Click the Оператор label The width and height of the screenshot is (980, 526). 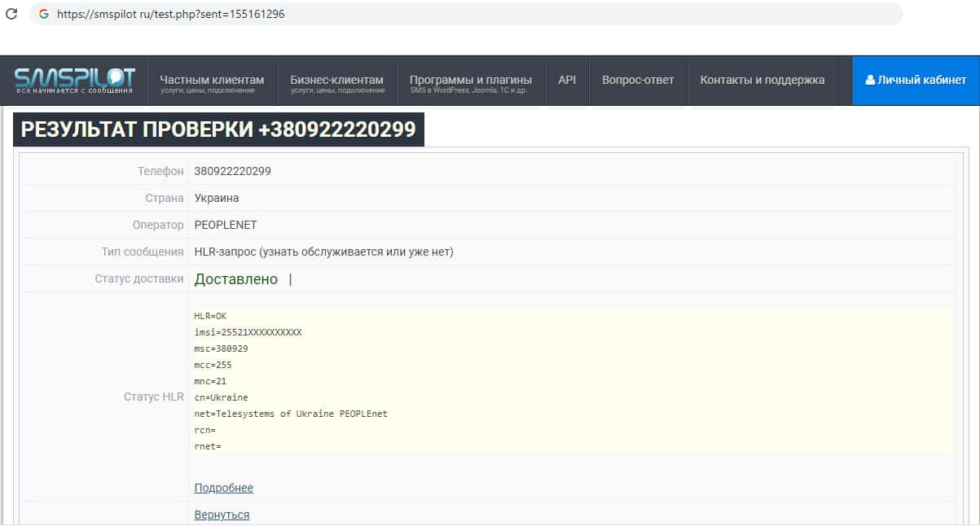click(x=158, y=225)
